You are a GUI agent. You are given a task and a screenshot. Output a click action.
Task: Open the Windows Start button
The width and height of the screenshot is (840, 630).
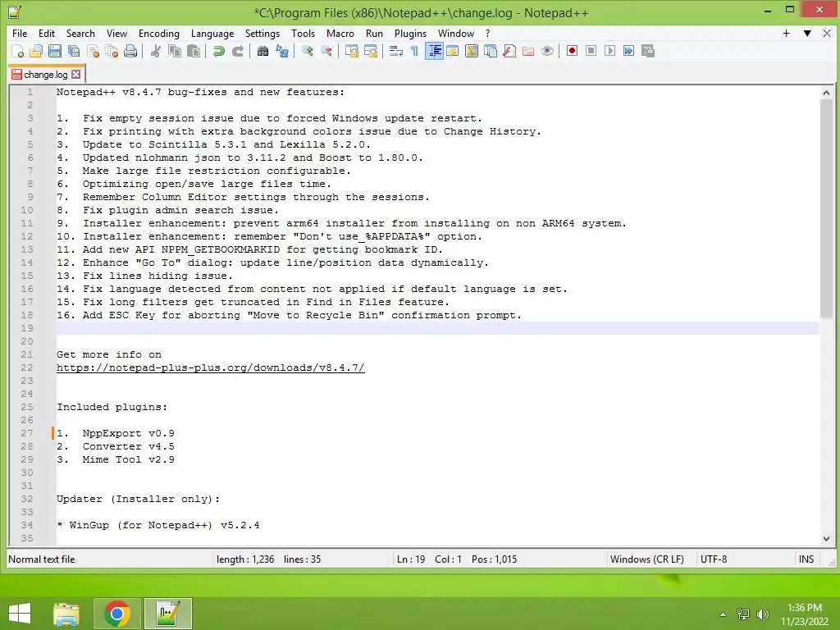click(20, 614)
